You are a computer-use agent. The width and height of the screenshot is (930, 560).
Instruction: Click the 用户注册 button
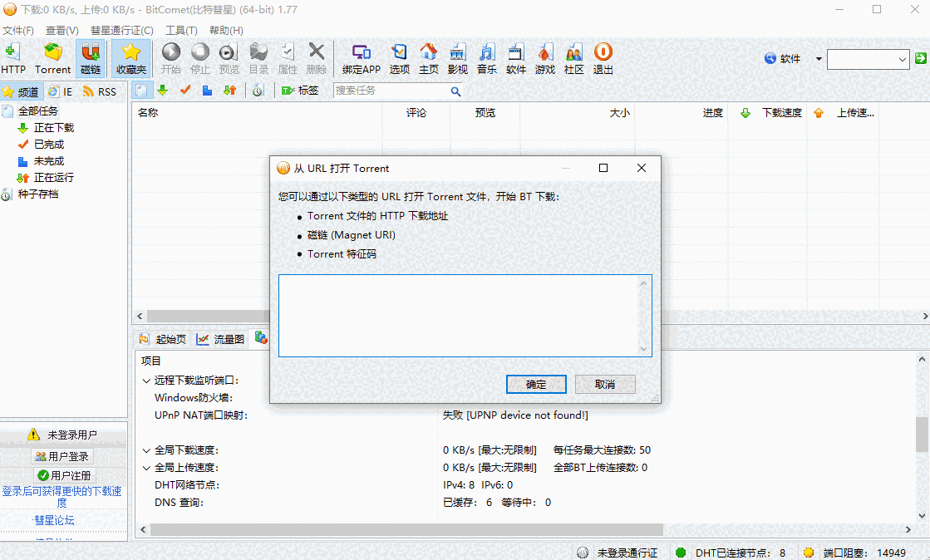[64, 475]
